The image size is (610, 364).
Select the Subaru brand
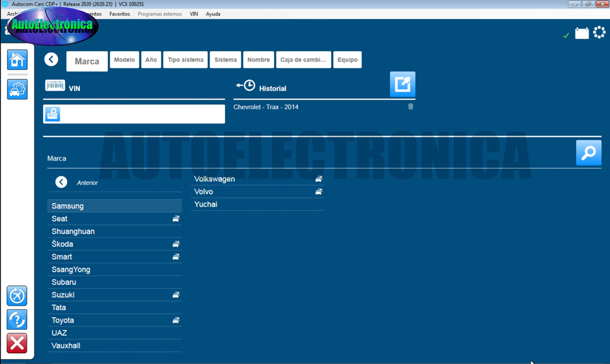115,282
